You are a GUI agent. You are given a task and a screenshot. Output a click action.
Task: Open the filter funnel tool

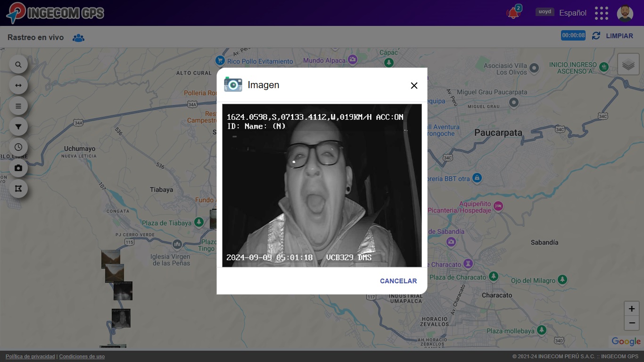click(18, 127)
